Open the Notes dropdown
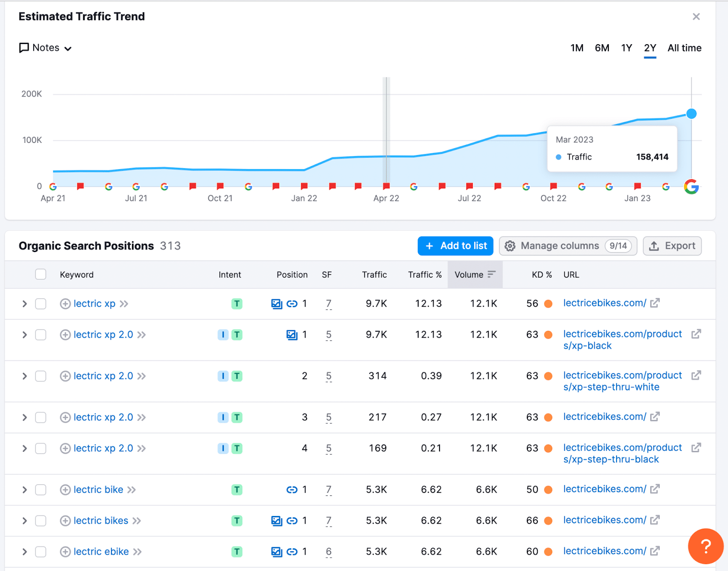The height and width of the screenshot is (571, 728). 45,48
